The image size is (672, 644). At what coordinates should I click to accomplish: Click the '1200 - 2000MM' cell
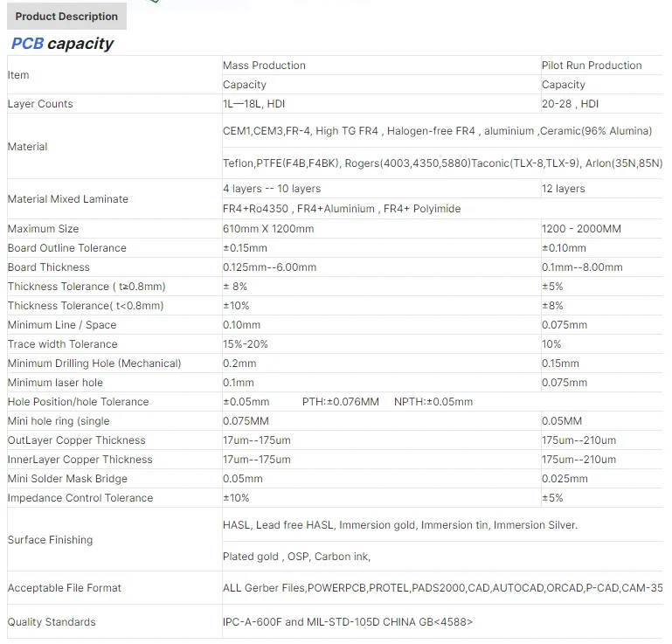click(581, 228)
